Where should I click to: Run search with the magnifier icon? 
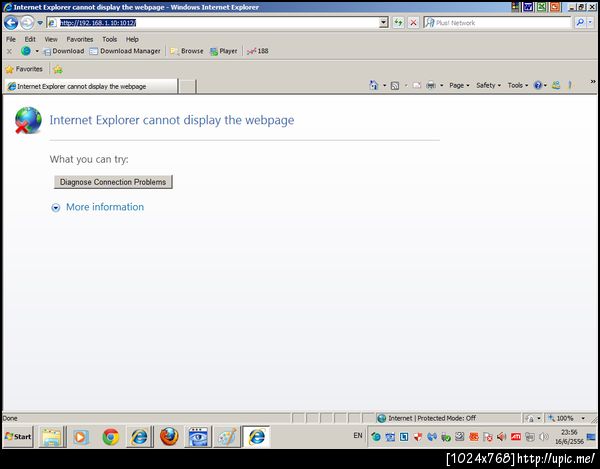(580, 23)
